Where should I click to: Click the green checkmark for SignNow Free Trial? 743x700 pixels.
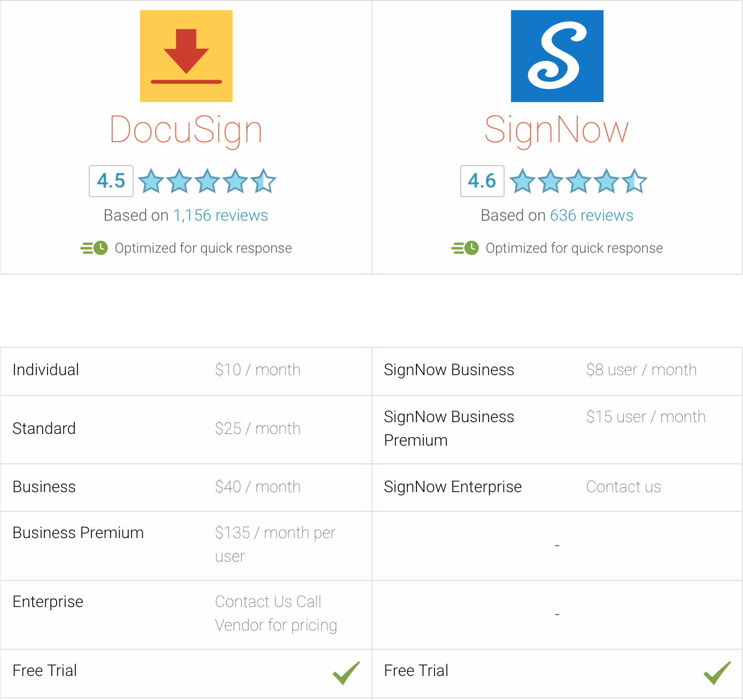(717, 672)
